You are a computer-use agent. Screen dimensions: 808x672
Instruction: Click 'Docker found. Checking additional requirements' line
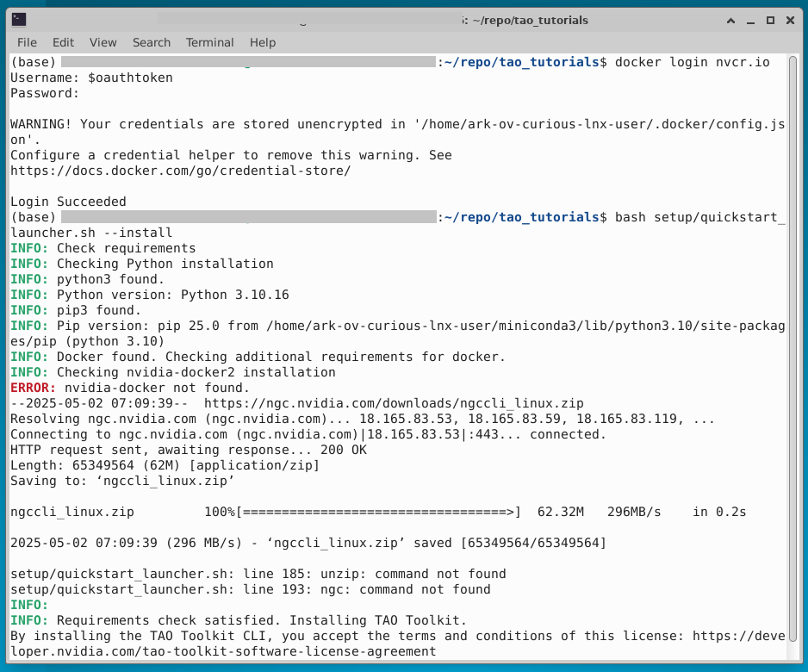pos(258,357)
